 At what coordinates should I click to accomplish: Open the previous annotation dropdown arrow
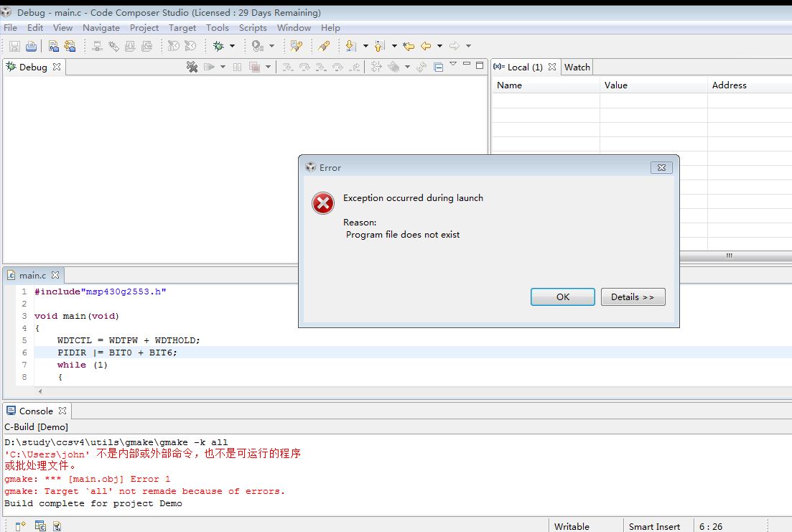click(394, 46)
